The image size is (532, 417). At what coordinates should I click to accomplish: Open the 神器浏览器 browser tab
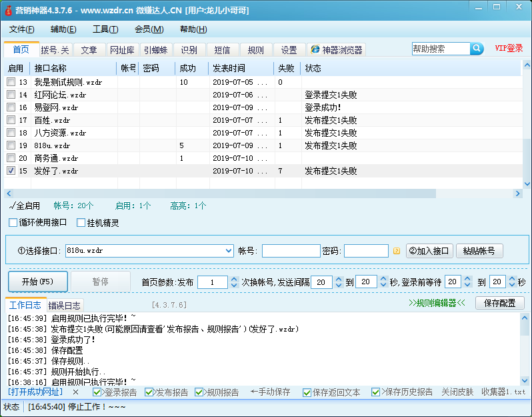point(336,50)
